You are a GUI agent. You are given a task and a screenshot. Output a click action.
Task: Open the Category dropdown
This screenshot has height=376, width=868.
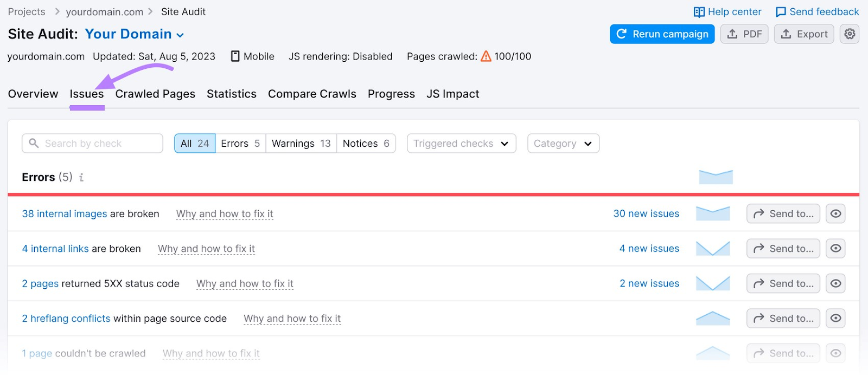click(x=563, y=144)
